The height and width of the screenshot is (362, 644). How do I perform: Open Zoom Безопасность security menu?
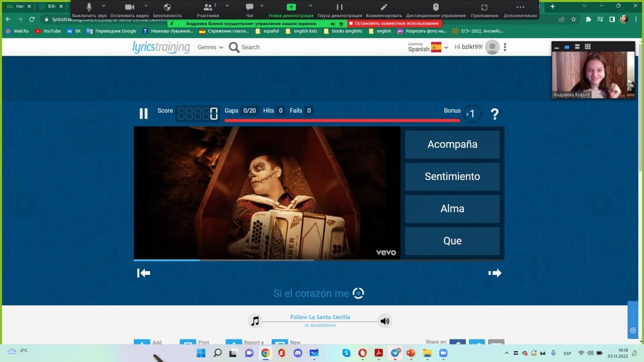[x=167, y=10]
